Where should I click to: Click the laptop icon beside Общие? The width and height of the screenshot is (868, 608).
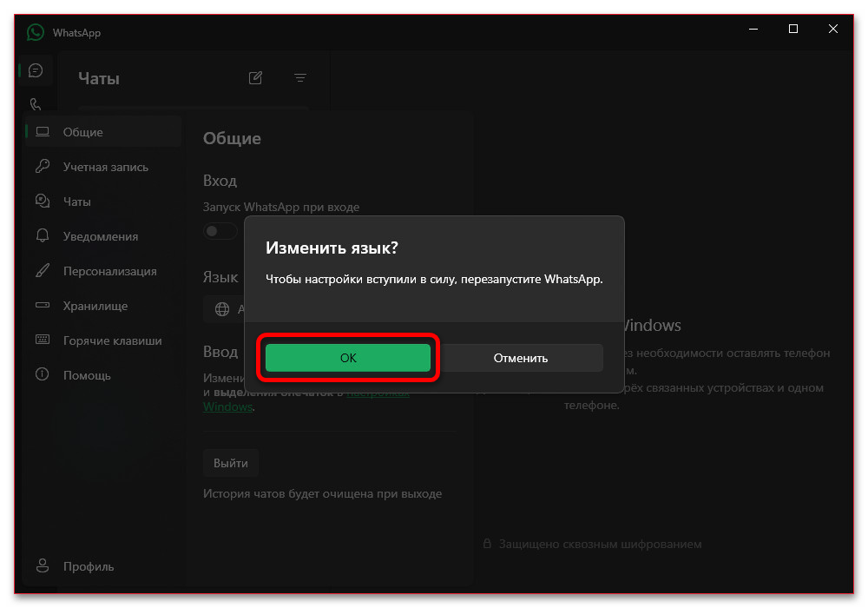pyautogui.click(x=43, y=132)
